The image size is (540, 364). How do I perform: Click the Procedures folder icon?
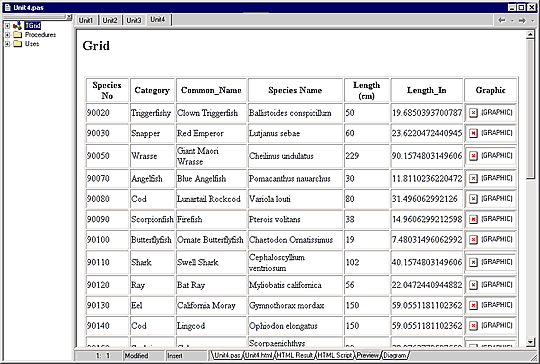18,35
